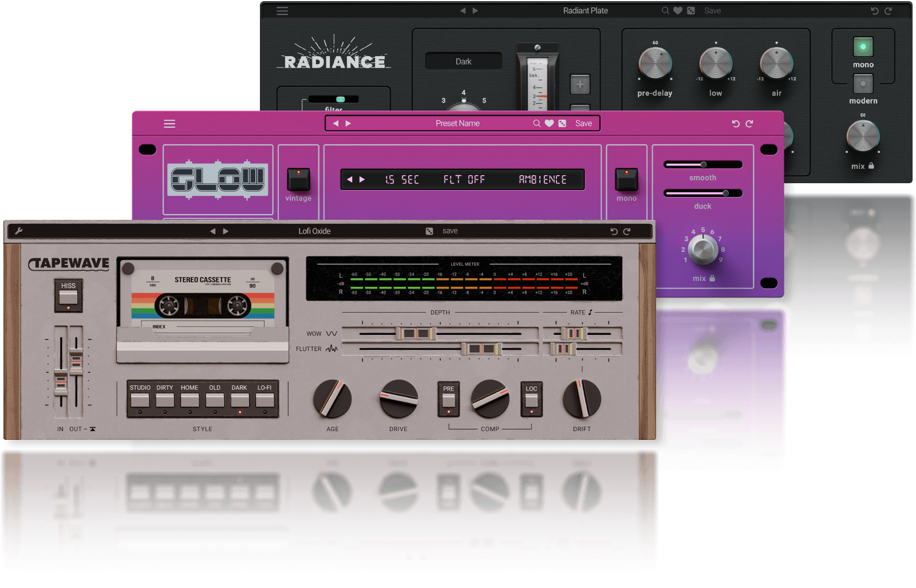
Task: Go to previous preset in Radiance
Action: pos(463,11)
